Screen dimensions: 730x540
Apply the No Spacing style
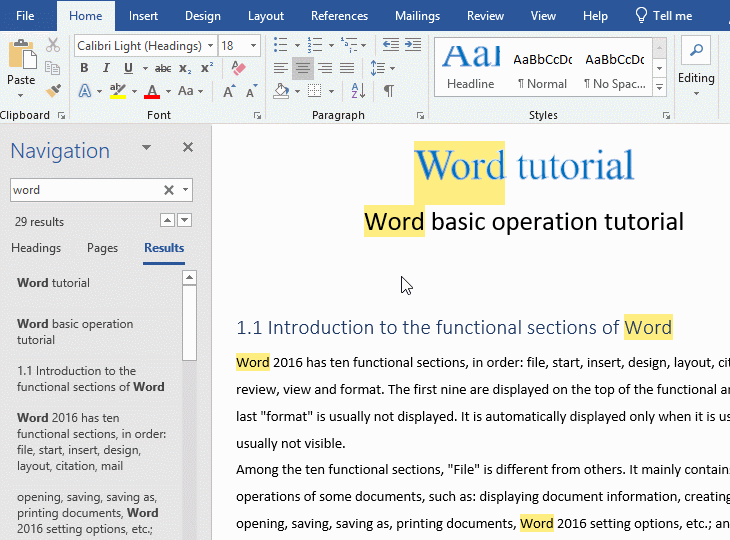click(x=615, y=67)
